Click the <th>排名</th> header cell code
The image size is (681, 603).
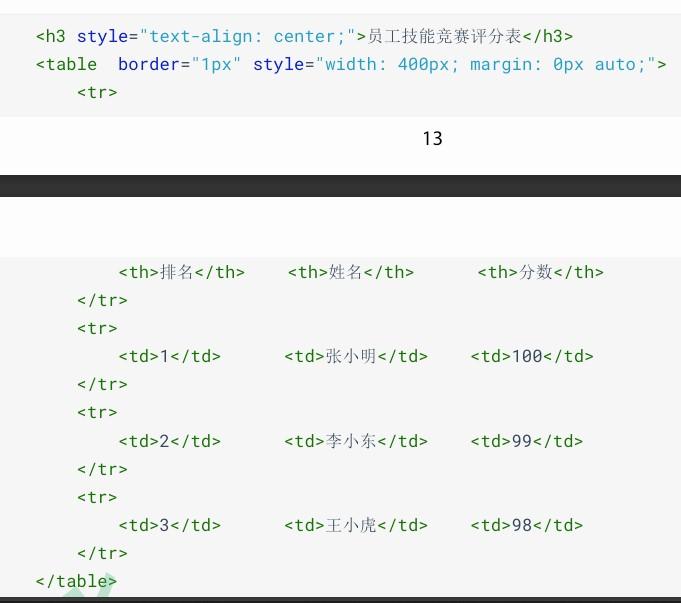182,272
